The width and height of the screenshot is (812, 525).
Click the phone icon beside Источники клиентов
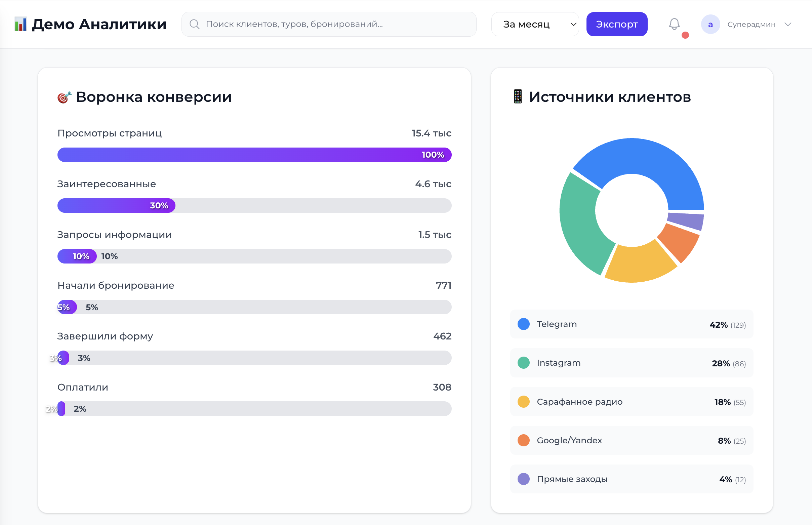pyautogui.click(x=518, y=96)
